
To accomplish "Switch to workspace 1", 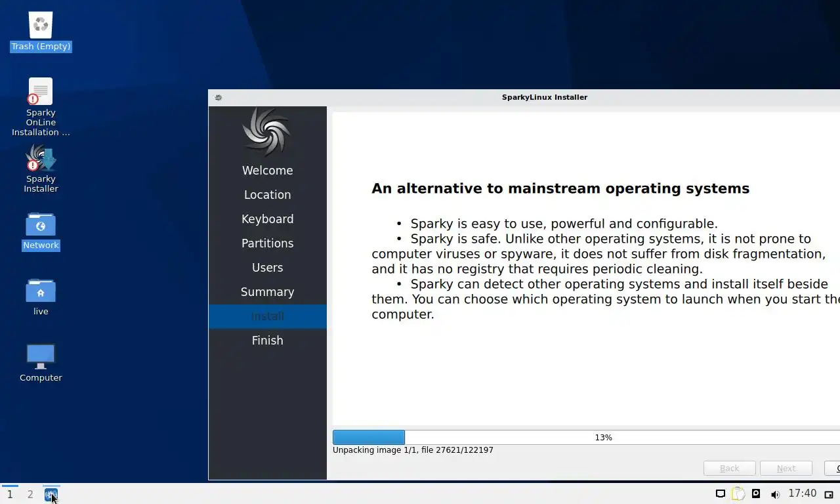I will click(x=10, y=495).
